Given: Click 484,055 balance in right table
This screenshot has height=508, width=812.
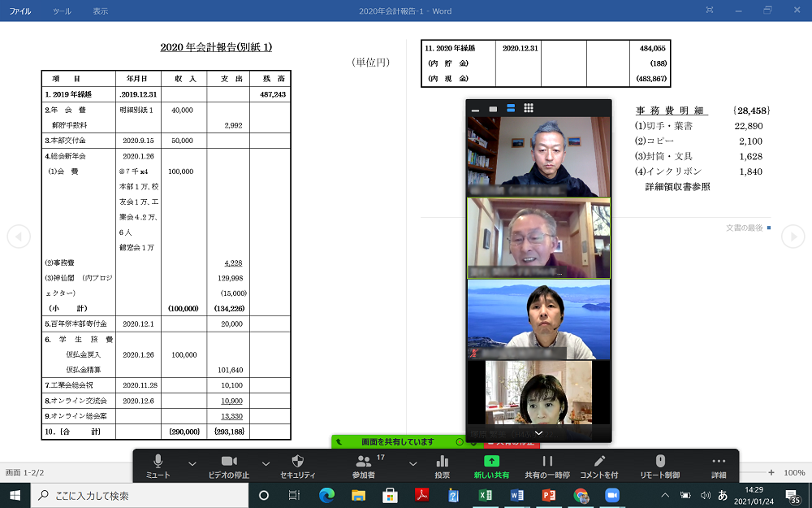Looking at the screenshot, I should [x=652, y=48].
